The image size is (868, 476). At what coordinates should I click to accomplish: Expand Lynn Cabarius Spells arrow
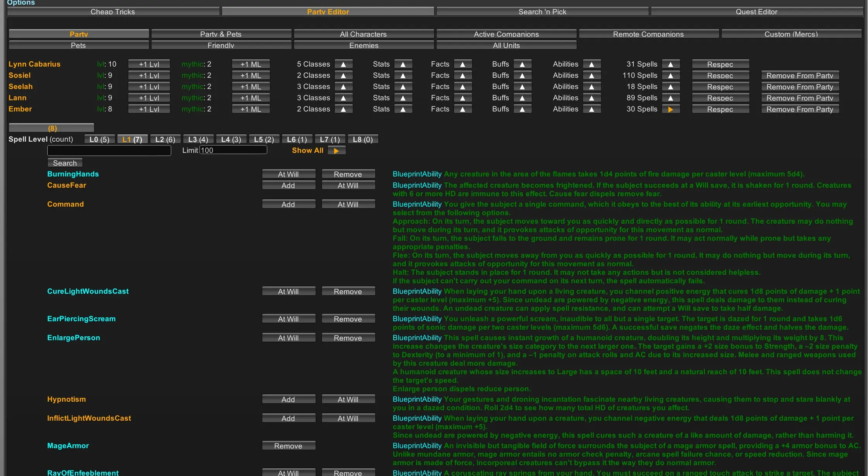click(x=670, y=65)
